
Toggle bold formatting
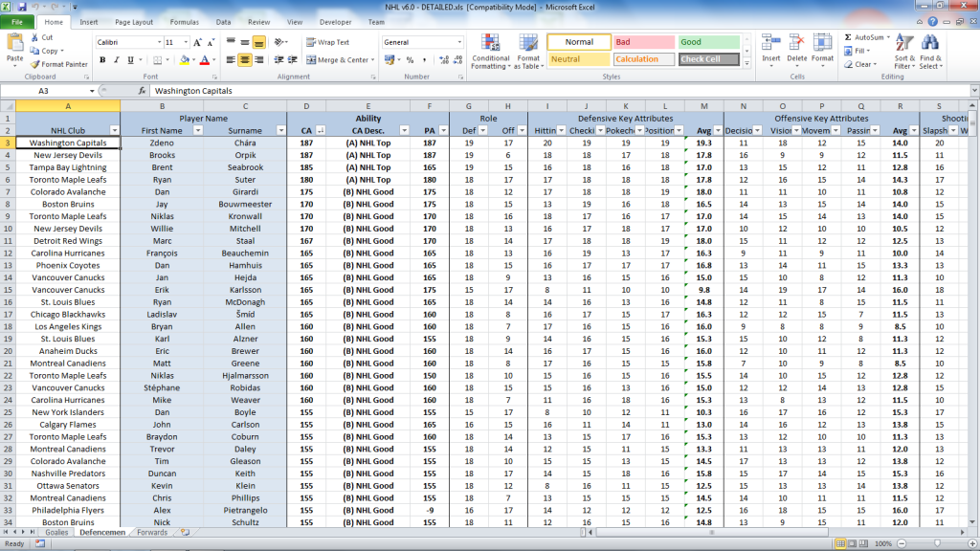pyautogui.click(x=103, y=60)
